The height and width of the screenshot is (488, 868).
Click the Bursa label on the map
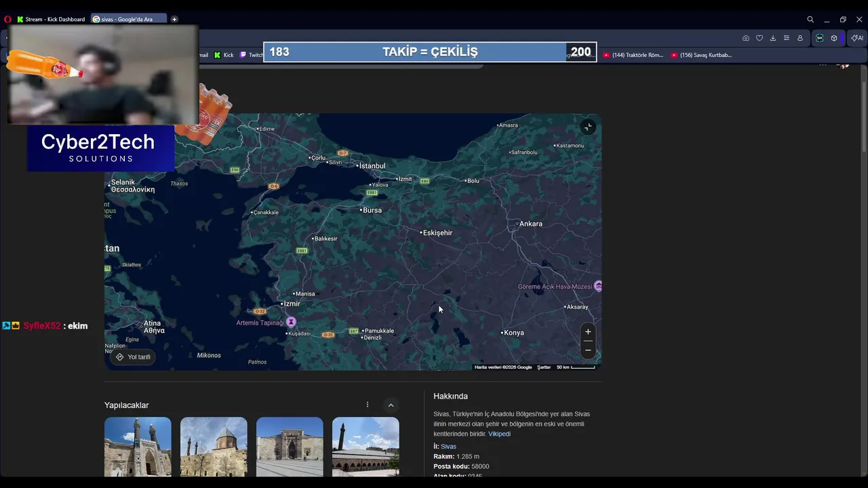[x=372, y=210]
